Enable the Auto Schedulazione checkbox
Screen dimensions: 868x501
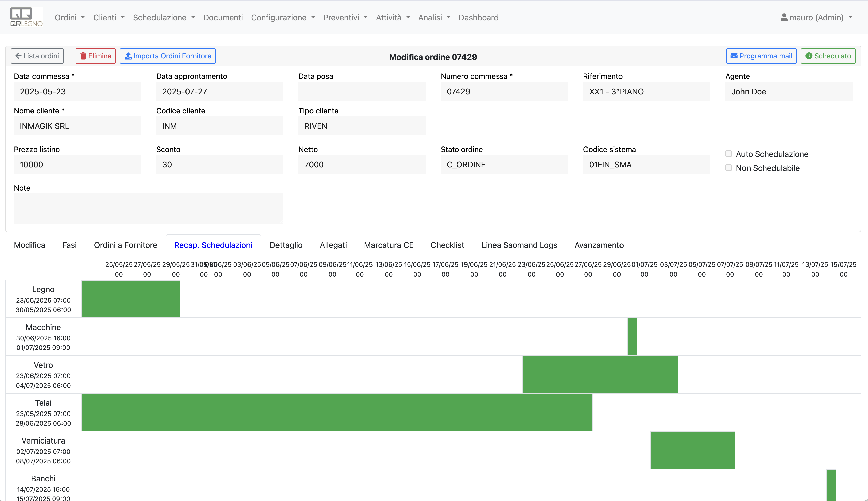point(728,154)
